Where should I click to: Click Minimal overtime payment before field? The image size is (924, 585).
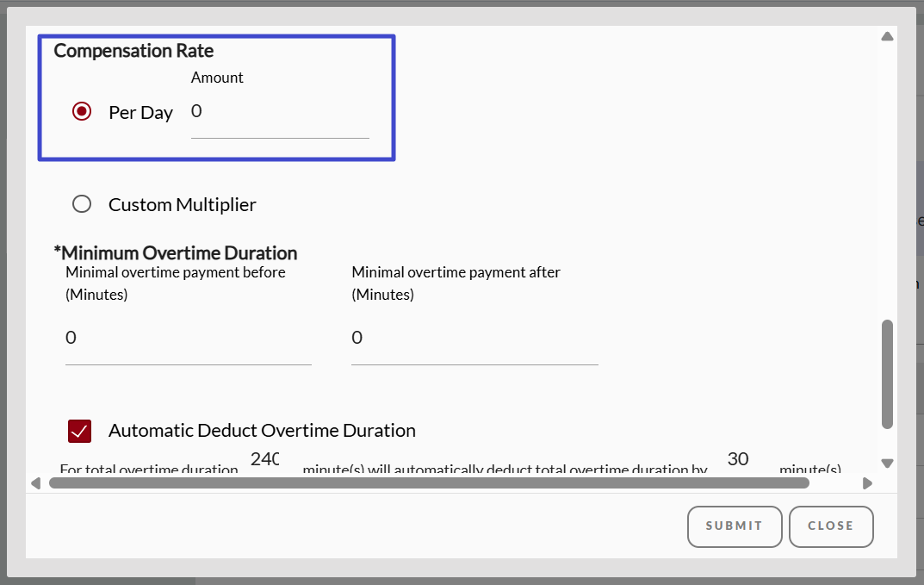click(188, 339)
